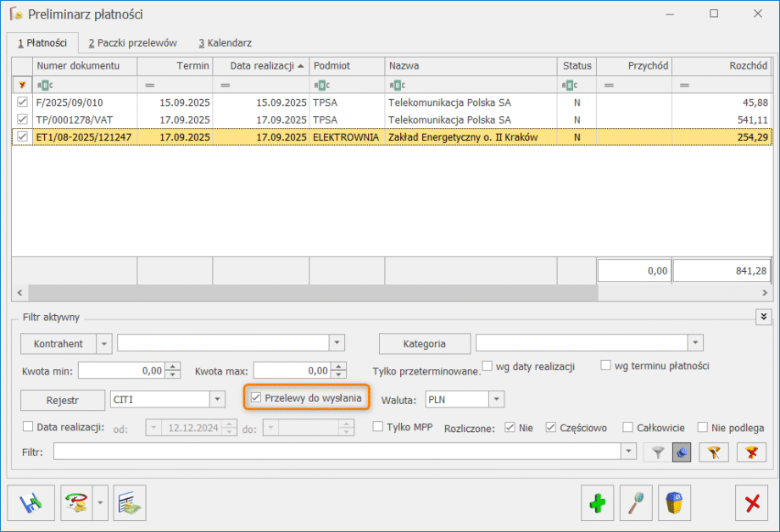780x532 pixels.
Task: Expand the Waluta PLN dropdown
Action: pos(497,399)
